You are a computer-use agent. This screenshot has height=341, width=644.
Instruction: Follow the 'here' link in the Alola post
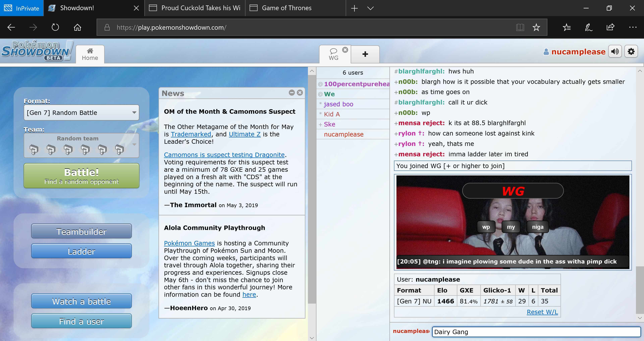coord(249,295)
